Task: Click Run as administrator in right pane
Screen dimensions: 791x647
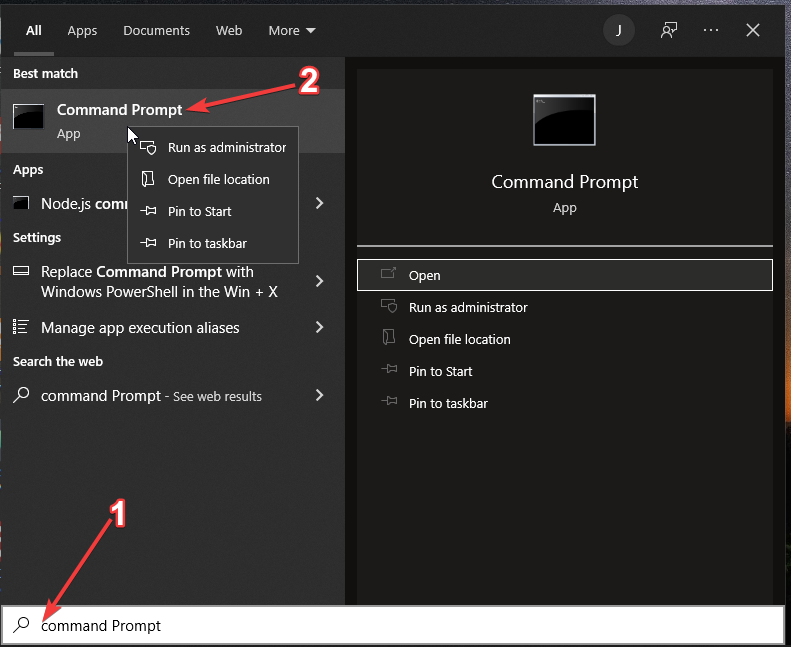Action: 564,307
